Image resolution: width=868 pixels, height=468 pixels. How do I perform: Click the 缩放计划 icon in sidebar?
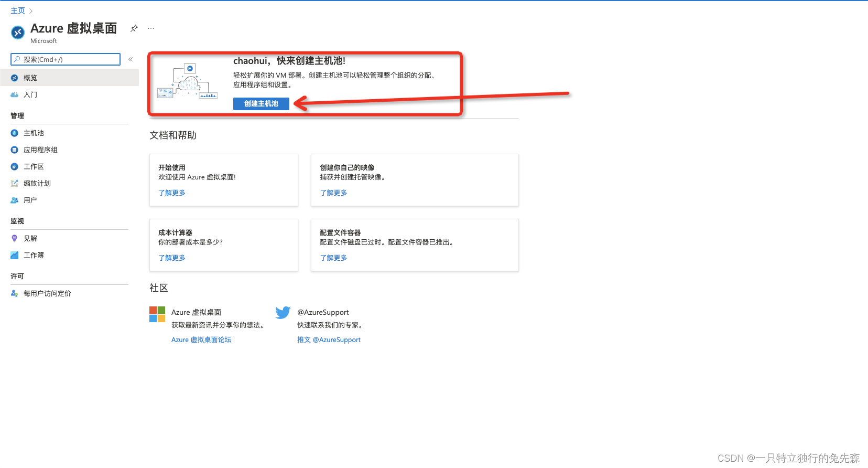click(15, 183)
